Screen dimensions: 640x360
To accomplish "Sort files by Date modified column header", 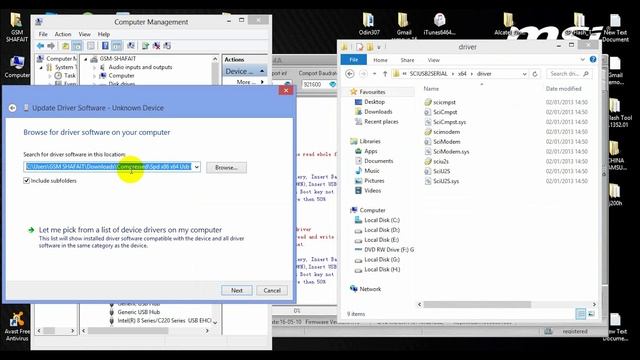I will click(x=563, y=89).
